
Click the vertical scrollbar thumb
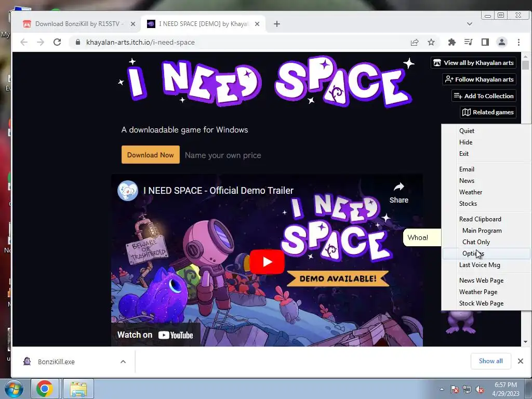[526, 65]
